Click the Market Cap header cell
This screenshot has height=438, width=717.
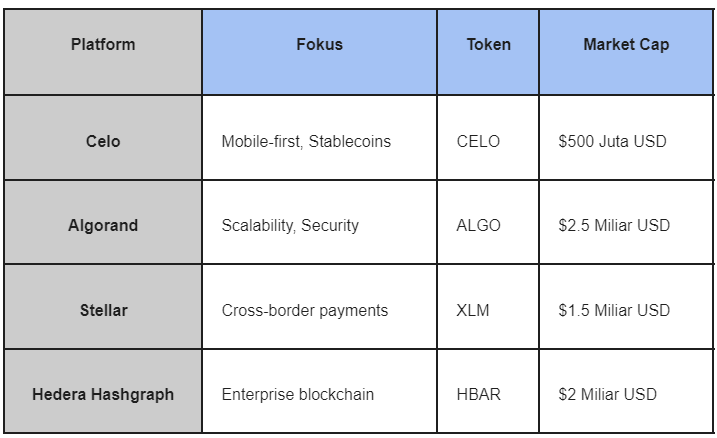coord(626,52)
